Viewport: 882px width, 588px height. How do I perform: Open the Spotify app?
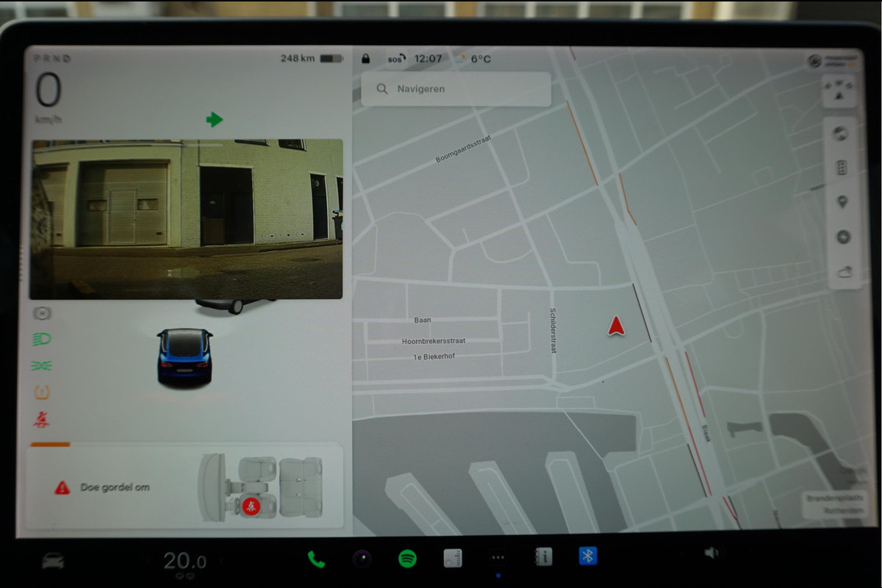coord(407,559)
